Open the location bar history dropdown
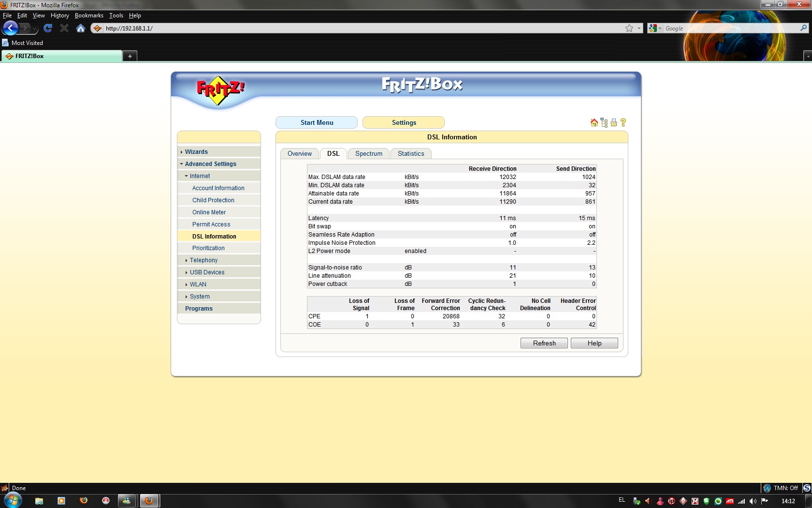 tap(639, 28)
